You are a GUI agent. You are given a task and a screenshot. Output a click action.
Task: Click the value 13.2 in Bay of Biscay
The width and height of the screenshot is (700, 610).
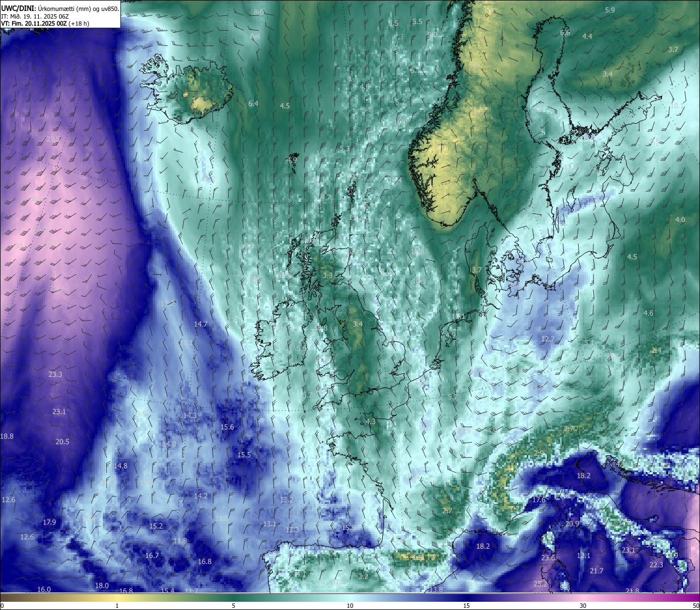(287, 499)
